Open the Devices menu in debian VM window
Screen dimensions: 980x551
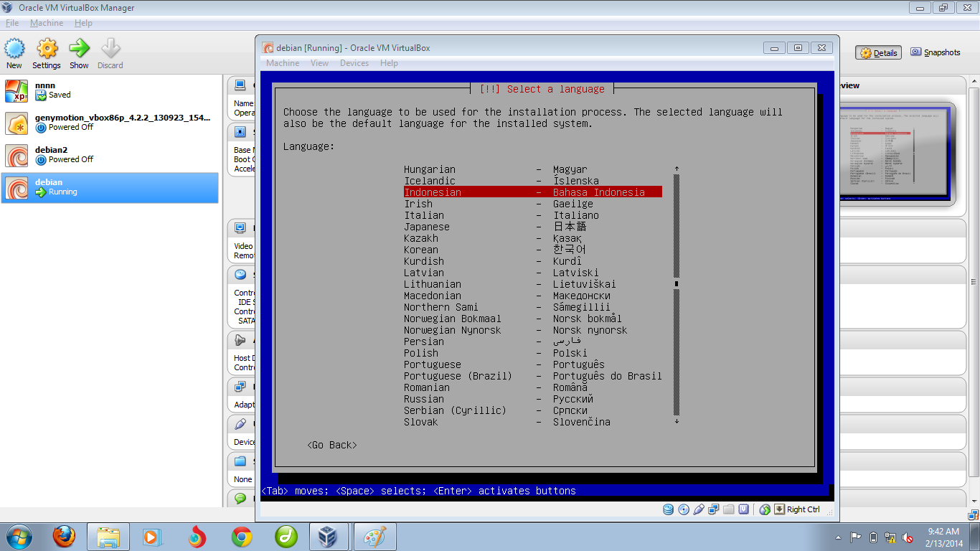tap(354, 63)
